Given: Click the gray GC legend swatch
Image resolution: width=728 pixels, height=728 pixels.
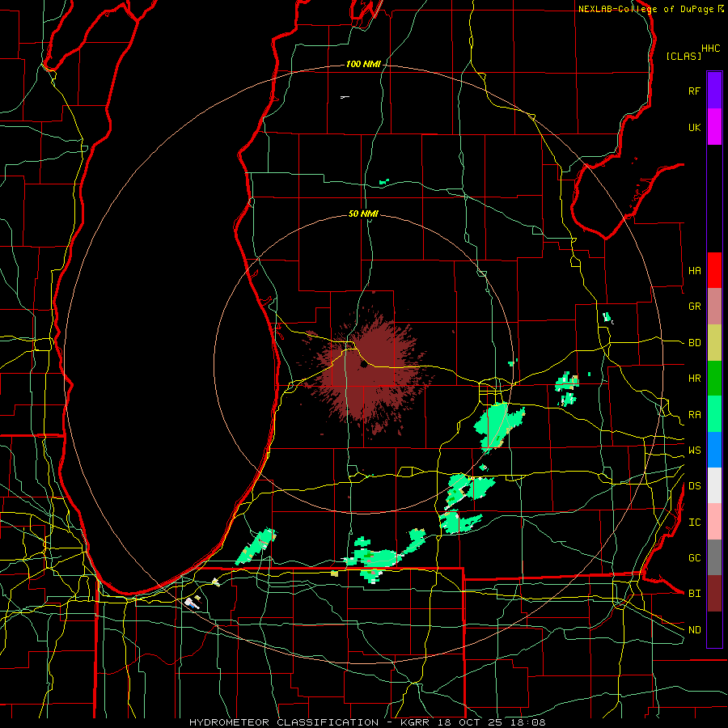Looking at the screenshot, I should click(714, 557).
